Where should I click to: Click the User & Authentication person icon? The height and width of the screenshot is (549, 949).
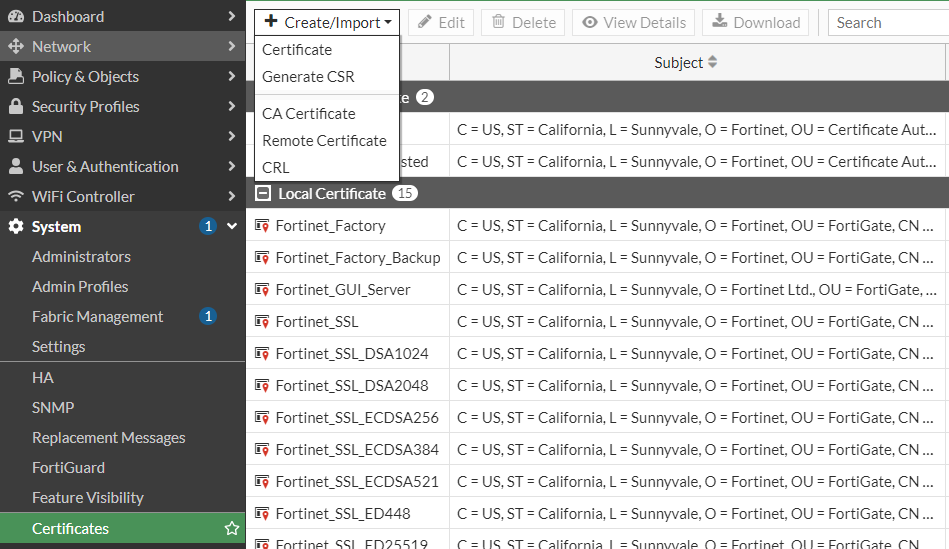(15, 166)
